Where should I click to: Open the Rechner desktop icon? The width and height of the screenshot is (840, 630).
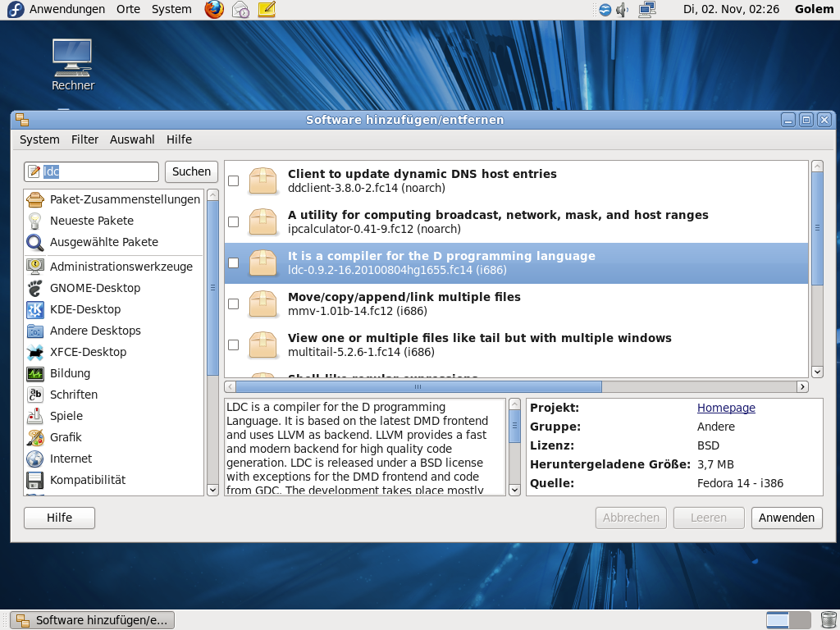[x=73, y=57]
